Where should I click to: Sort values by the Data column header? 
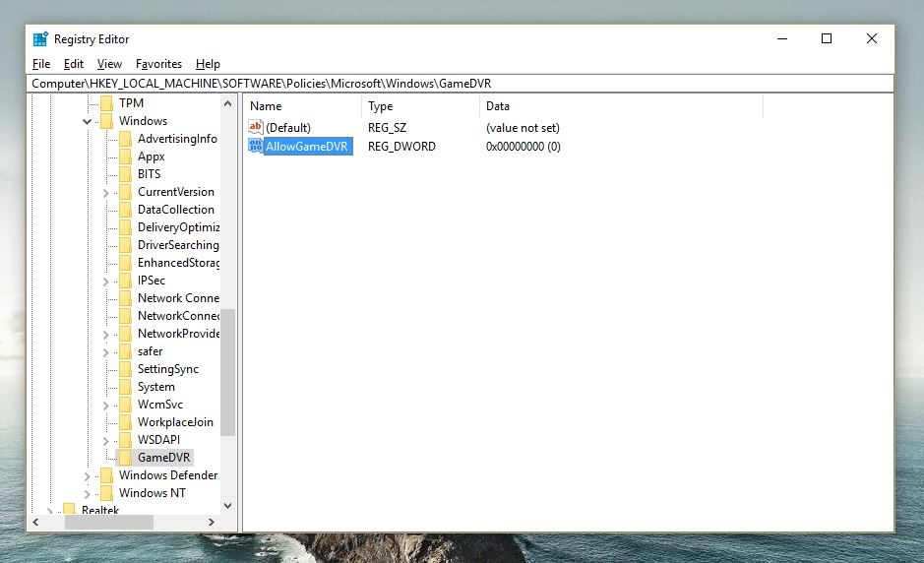click(x=621, y=106)
